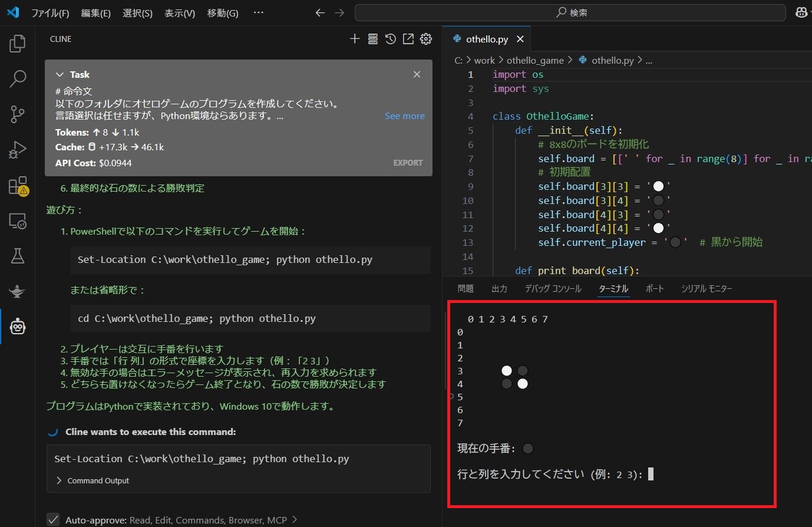812x527 pixels.
Task: Click the See more link in the task description
Action: point(404,116)
